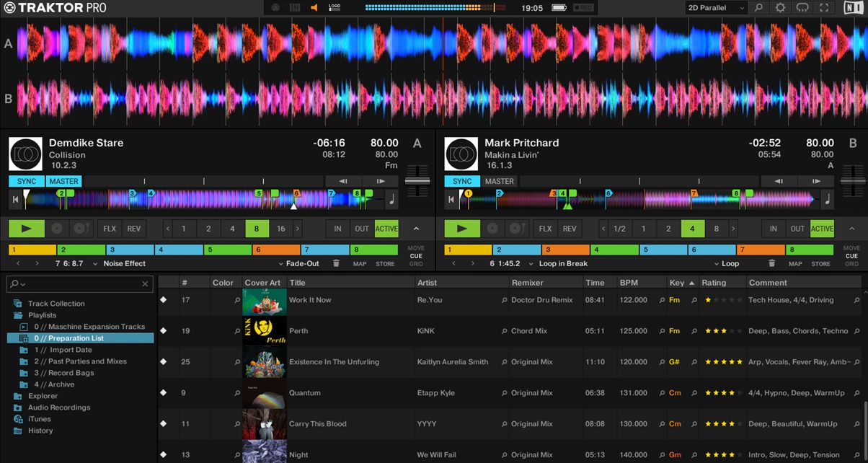Click the header headphones/cruise icon
Viewport: 868px width, 463px height.
tap(802, 8)
